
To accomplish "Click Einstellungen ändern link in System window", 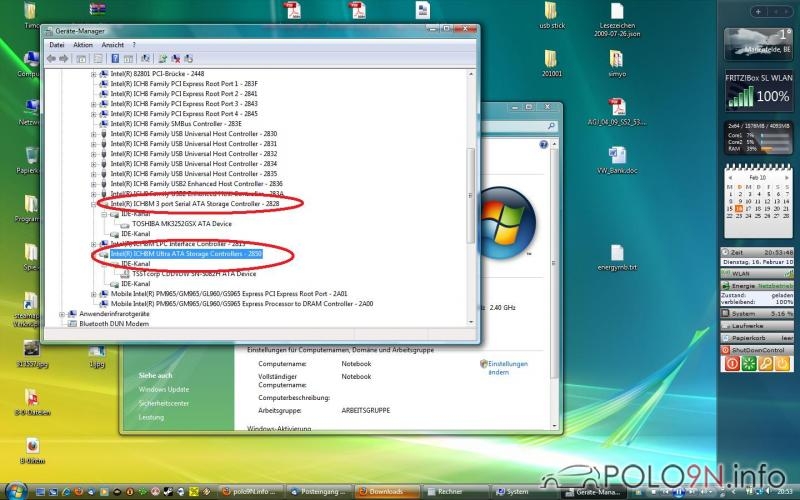I will point(508,368).
